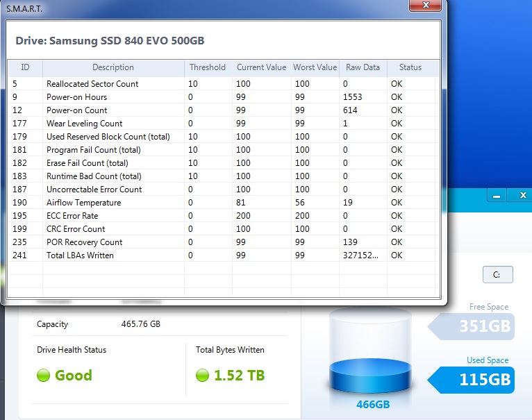Image resolution: width=532 pixels, height=420 pixels.
Task: Click the drive name heading Samsung SSD 840 EVO
Action: [110, 41]
